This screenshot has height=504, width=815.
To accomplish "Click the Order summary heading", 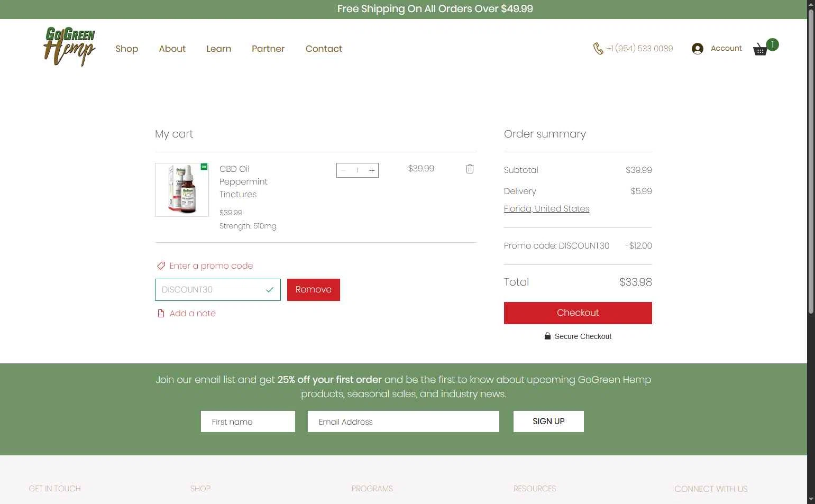I will (x=545, y=134).
